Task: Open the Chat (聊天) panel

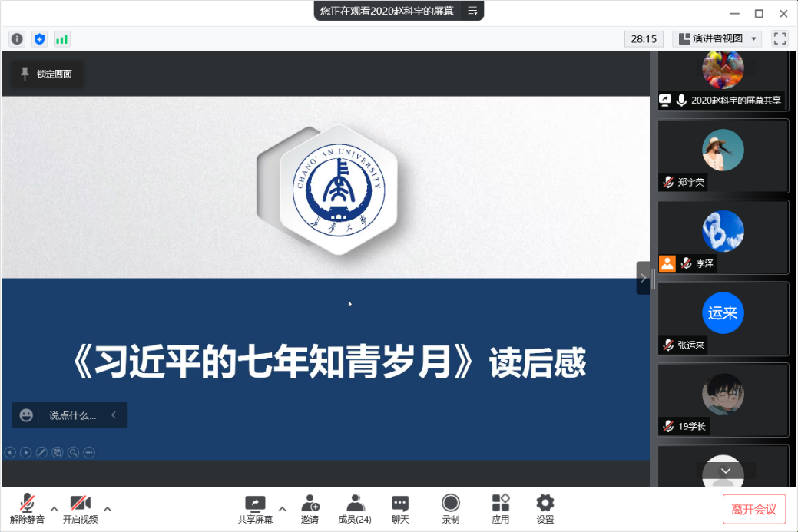Action: [400, 509]
